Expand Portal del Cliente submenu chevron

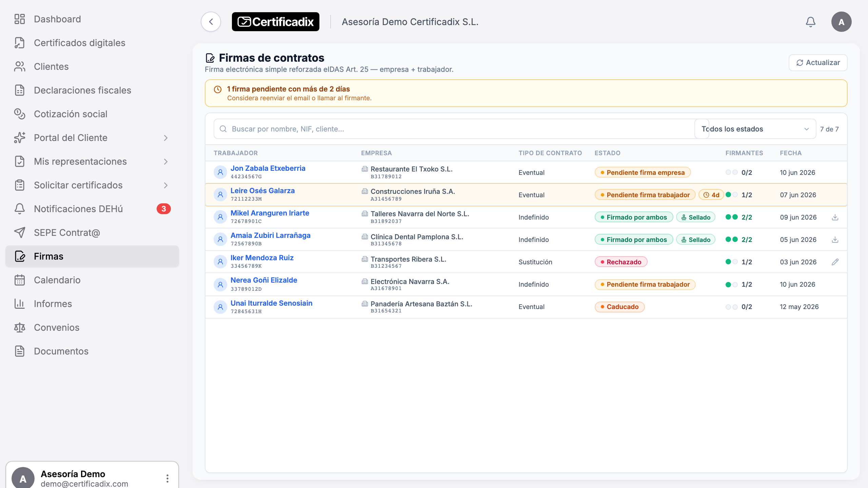click(x=166, y=138)
